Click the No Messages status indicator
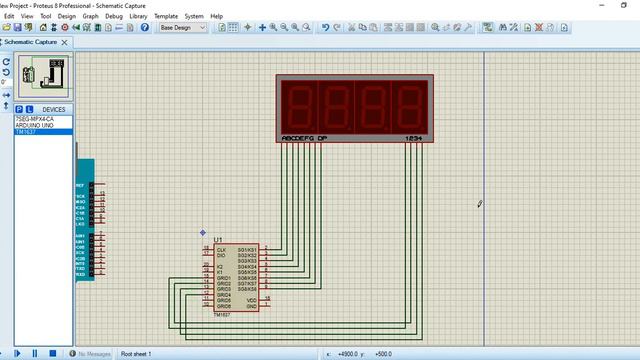Image resolution: width=640 pixels, height=360 pixels. tap(90, 354)
